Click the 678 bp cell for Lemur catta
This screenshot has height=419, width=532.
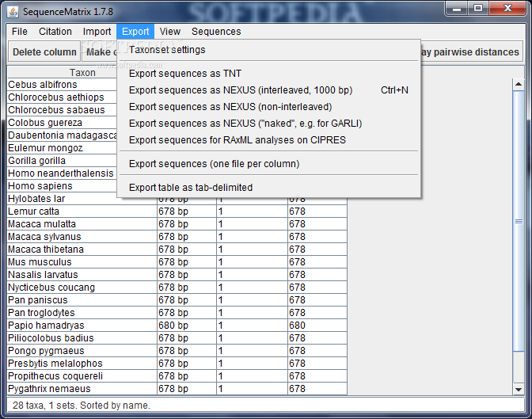tap(187, 211)
